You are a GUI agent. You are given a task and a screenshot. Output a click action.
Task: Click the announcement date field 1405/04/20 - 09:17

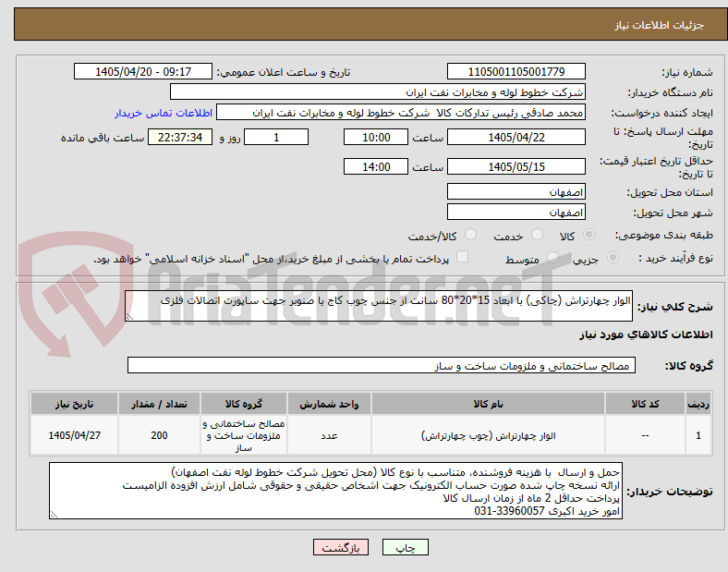tap(143, 71)
